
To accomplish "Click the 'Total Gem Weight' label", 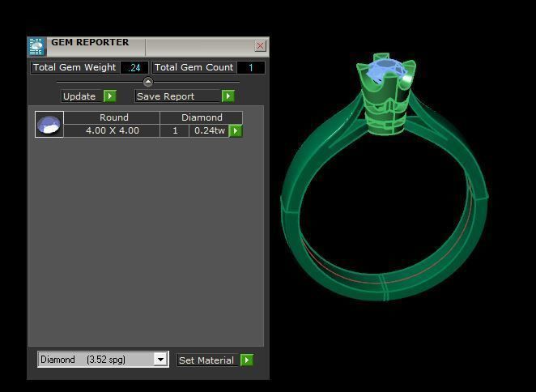I will (74, 67).
